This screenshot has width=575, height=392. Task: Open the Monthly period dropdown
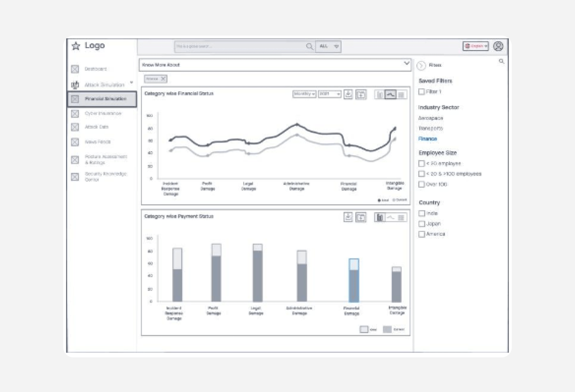point(304,94)
